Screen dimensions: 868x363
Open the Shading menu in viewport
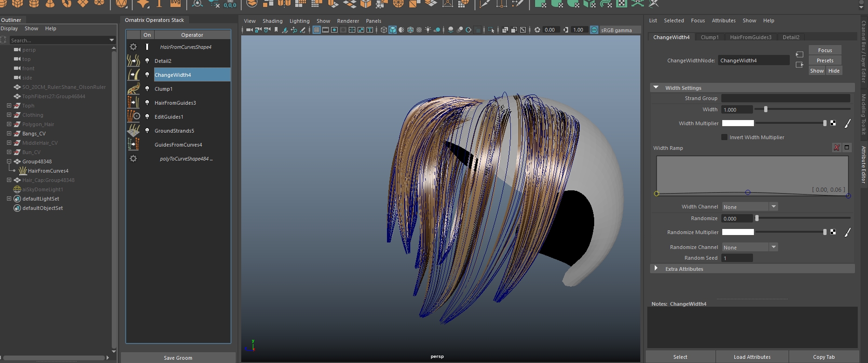pos(272,21)
